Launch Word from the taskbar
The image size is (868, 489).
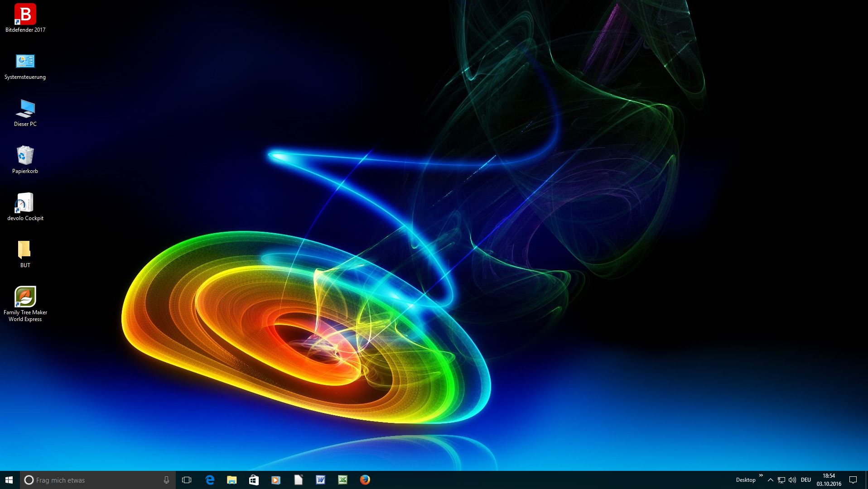click(x=321, y=480)
